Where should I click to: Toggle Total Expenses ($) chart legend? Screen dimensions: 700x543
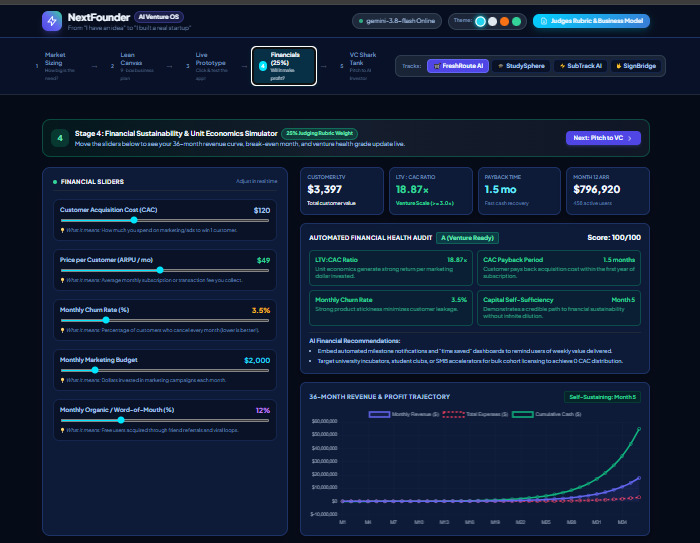[x=475, y=414]
